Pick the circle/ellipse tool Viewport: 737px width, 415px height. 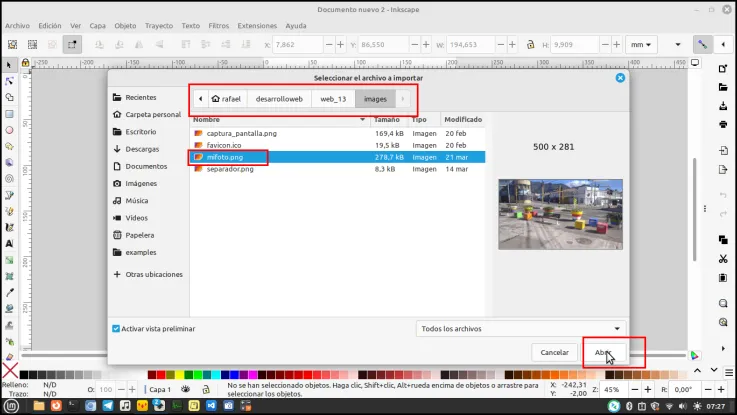pos(9,130)
